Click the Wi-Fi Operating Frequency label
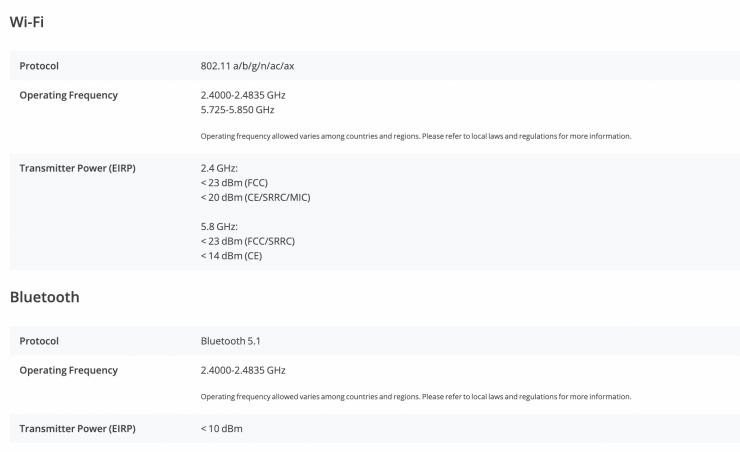The width and height of the screenshot is (740, 452). pyautogui.click(x=68, y=95)
